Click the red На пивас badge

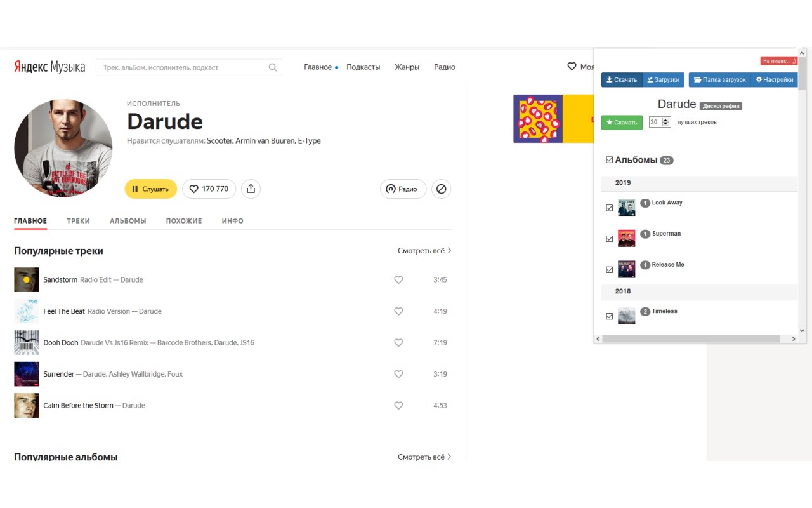[779, 61]
